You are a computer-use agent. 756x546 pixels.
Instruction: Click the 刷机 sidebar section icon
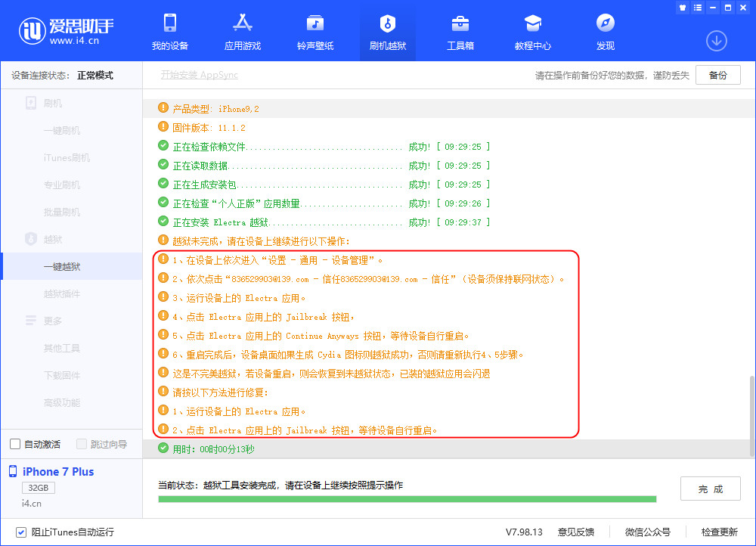pos(31,103)
